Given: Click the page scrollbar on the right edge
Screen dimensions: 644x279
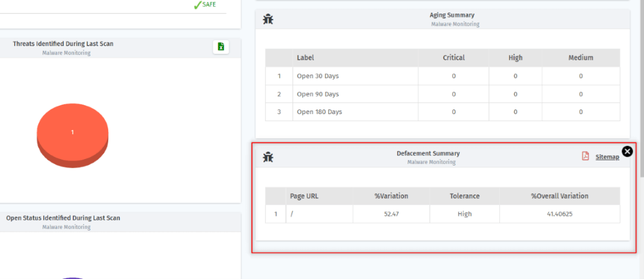Looking at the screenshot, I should pos(642,88).
